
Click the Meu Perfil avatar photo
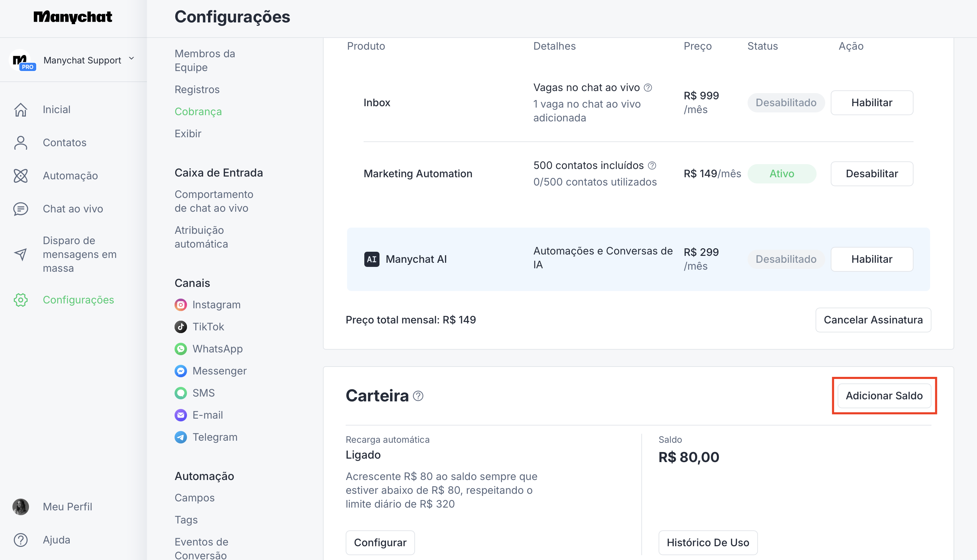[21, 507]
